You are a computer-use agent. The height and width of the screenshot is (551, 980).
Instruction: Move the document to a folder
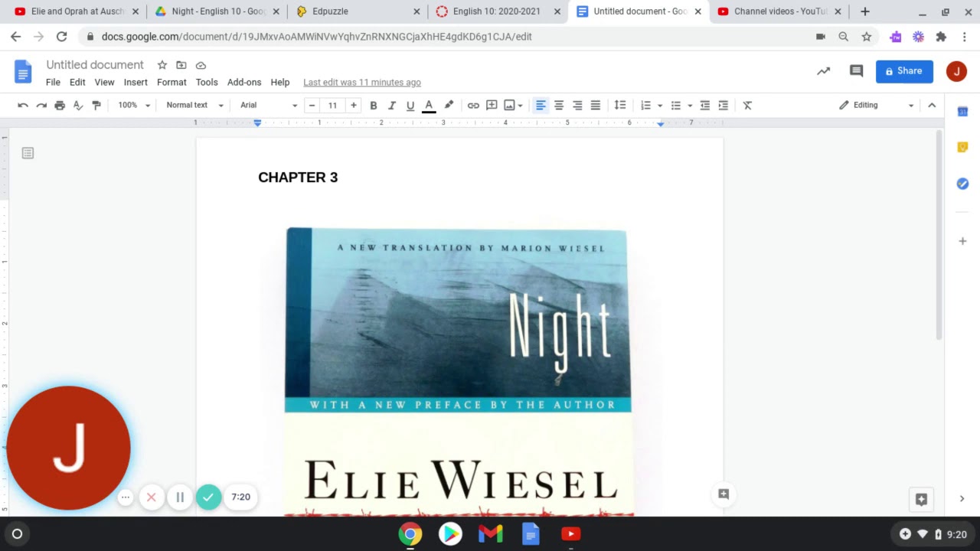tap(181, 65)
